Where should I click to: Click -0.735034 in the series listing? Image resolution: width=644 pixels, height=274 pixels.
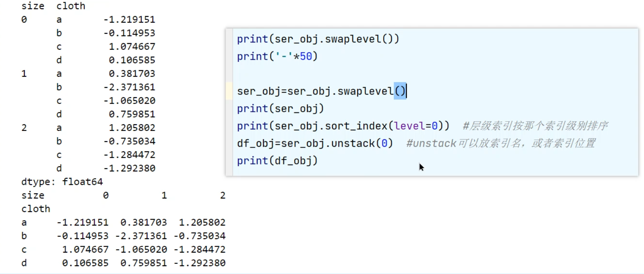pyautogui.click(x=129, y=141)
